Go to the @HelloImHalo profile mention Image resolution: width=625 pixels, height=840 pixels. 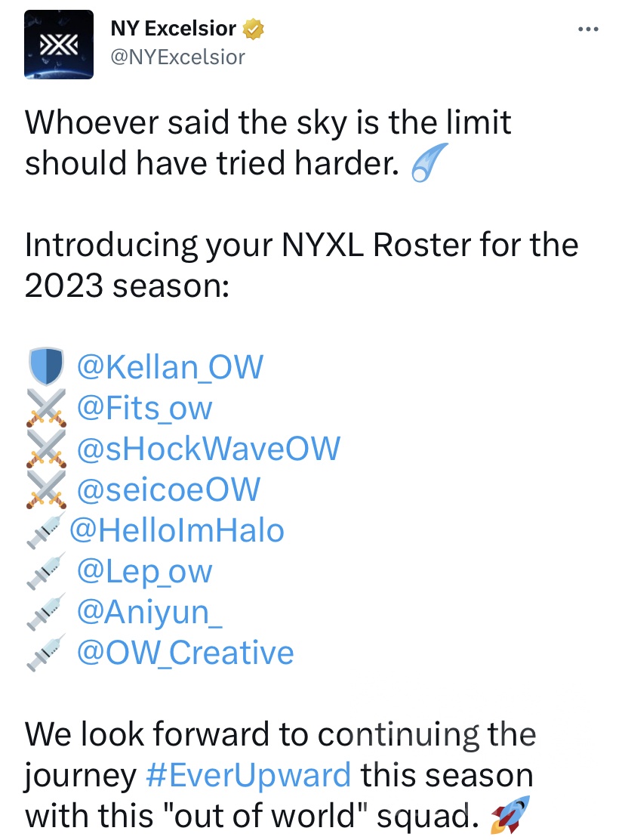177,530
